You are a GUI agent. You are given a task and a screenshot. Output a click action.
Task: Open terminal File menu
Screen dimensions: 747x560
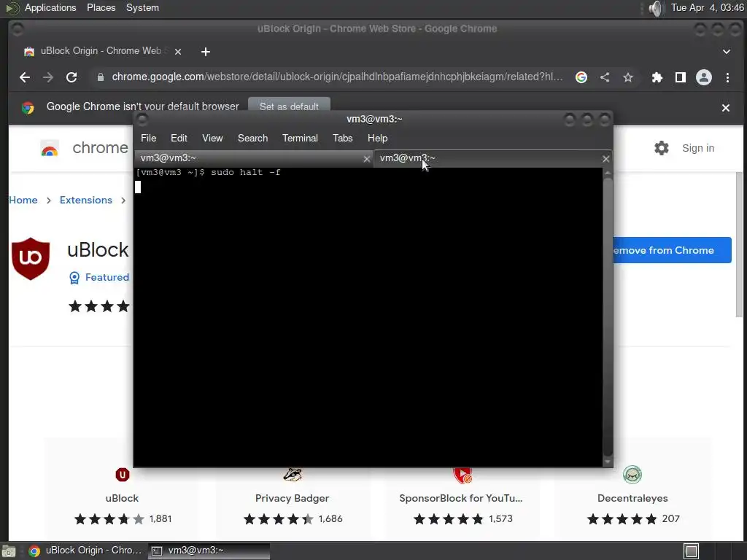click(x=148, y=138)
